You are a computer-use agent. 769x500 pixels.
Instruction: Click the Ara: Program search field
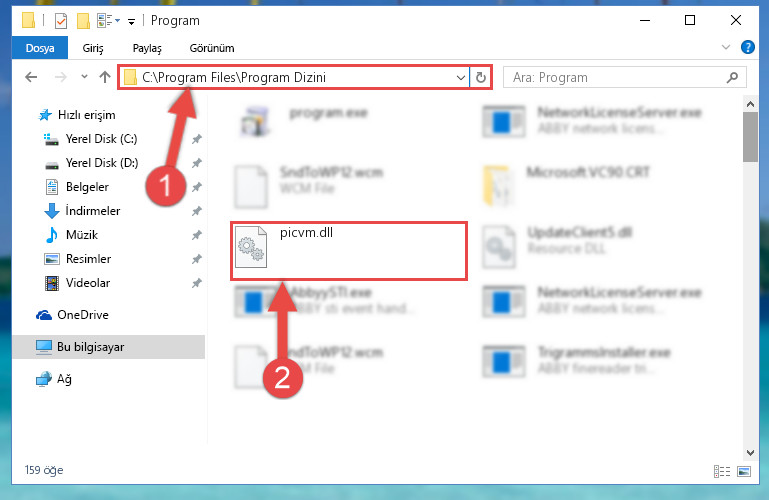point(625,77)
